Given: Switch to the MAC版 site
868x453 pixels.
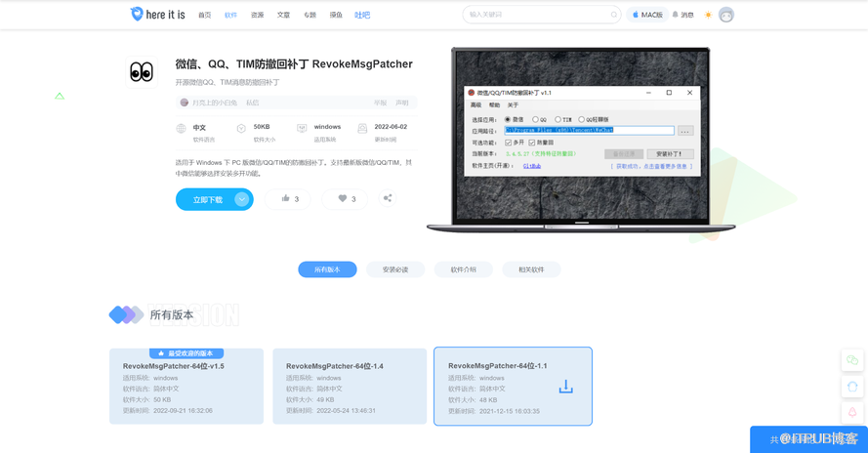Looking at the screenshot, I should click(647, 15).
